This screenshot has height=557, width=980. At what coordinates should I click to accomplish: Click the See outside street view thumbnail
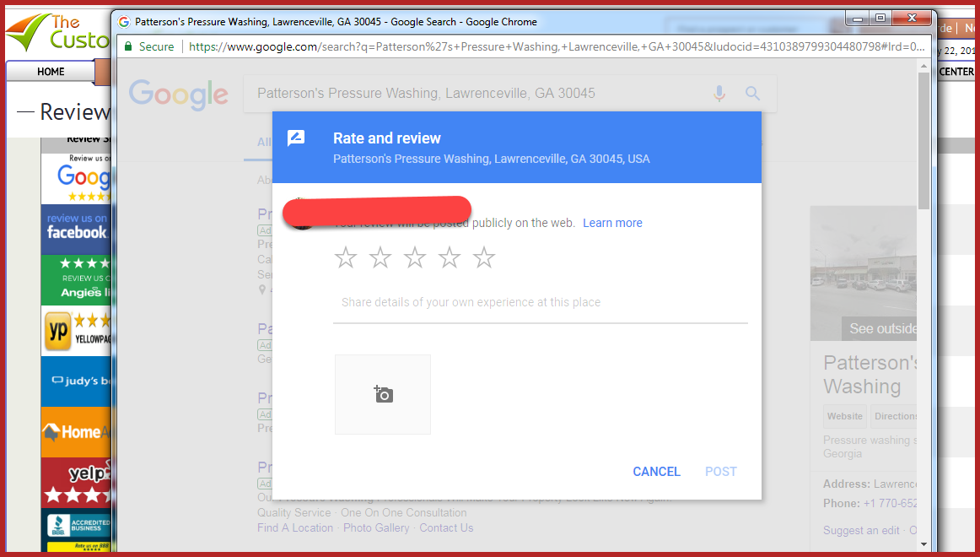pos(864,273)
